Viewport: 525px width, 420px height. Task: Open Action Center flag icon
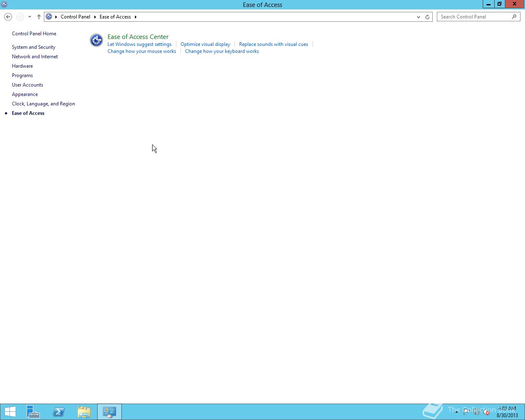466,412
